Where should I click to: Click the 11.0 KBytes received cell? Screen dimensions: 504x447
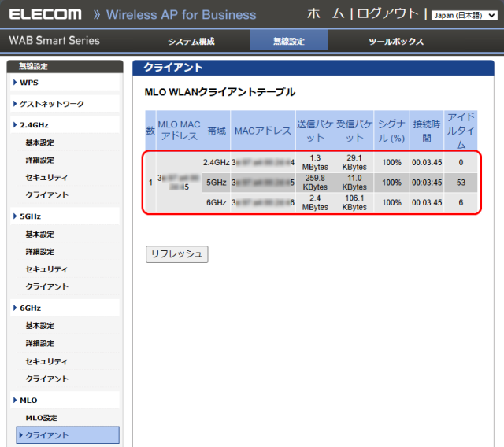click(x=354, y=183)
